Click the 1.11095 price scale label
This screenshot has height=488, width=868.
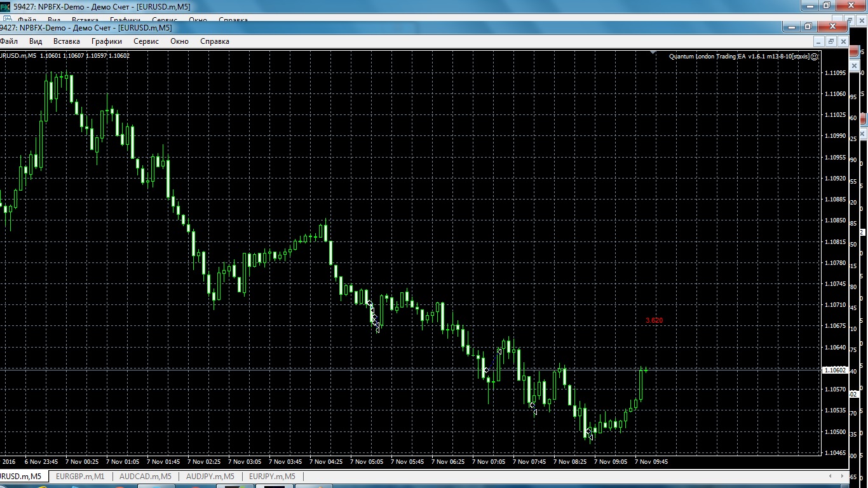click(x=835, y=73)
